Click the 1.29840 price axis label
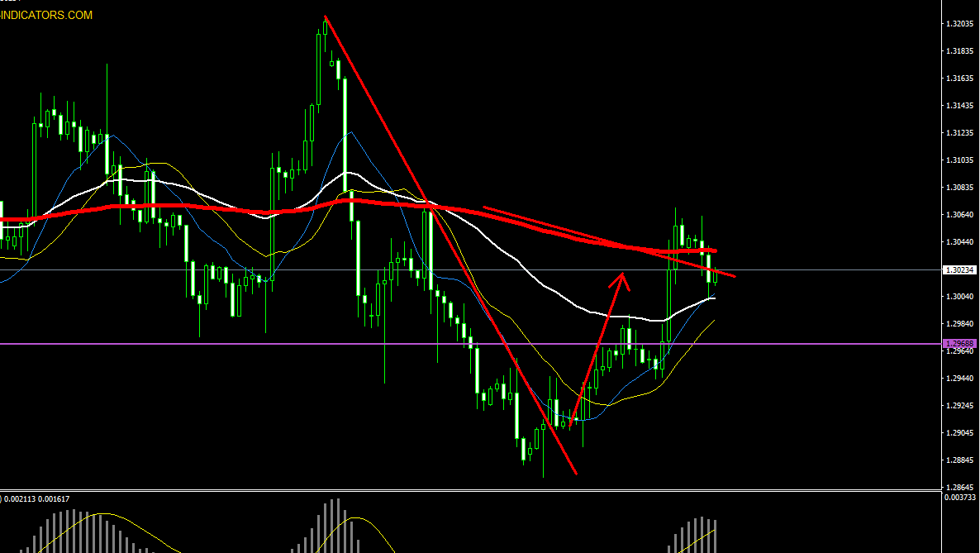 960,323
